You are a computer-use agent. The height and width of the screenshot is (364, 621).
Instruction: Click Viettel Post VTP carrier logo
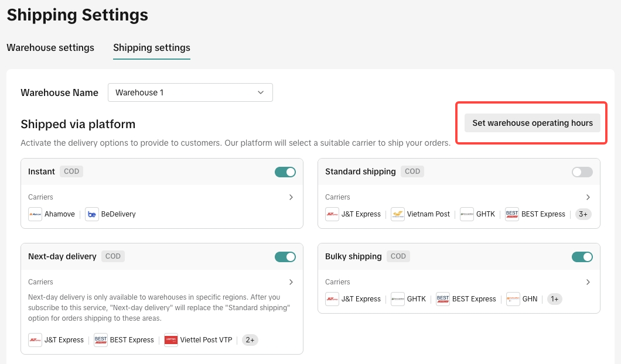tap(171, 340)
